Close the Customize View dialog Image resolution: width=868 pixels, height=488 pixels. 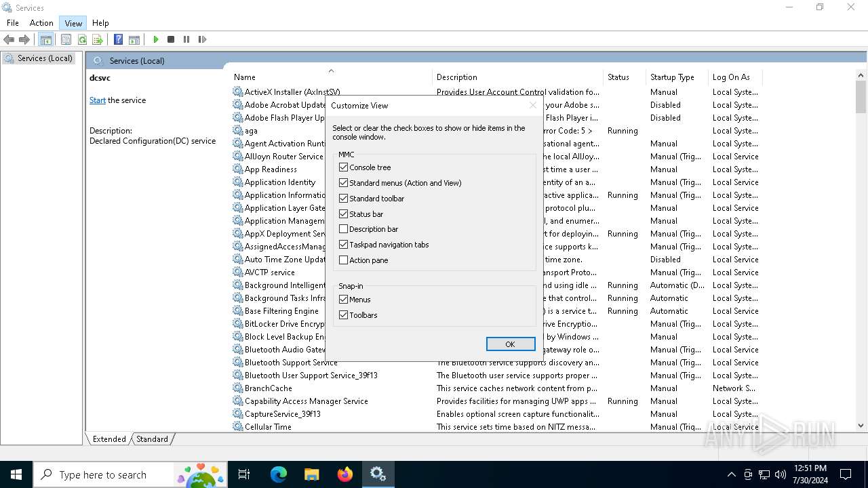point(532,105)
